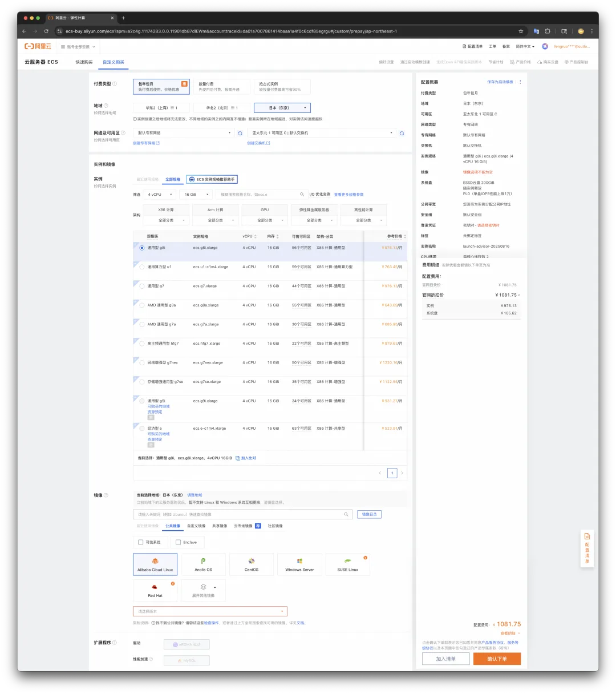The height and width of the screenshot is (694, 616).
Task: Open X86 计算 category dropdown
Action: (x=166, y=220)
